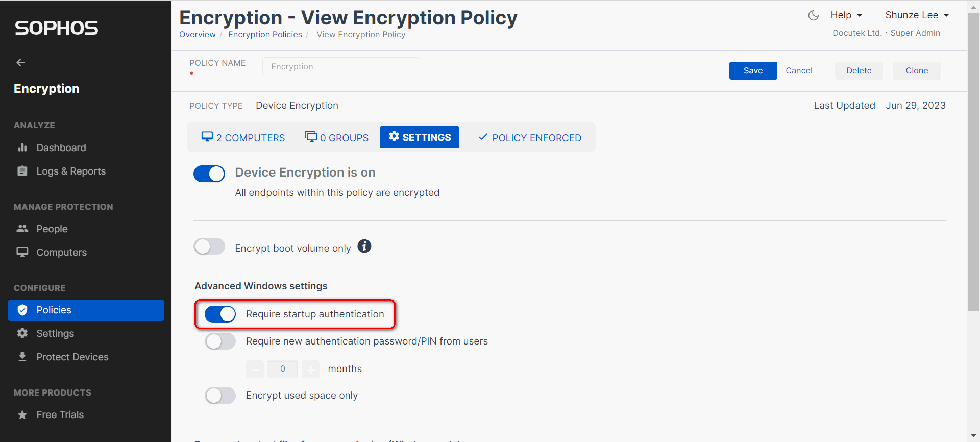Select Policies in the sidebar
The height and width of the screenshot is (442, 980).
86,310
